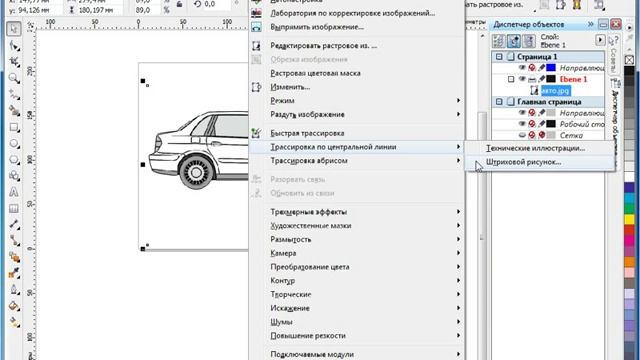Select the Smart Fill tool

pos(14,111)
